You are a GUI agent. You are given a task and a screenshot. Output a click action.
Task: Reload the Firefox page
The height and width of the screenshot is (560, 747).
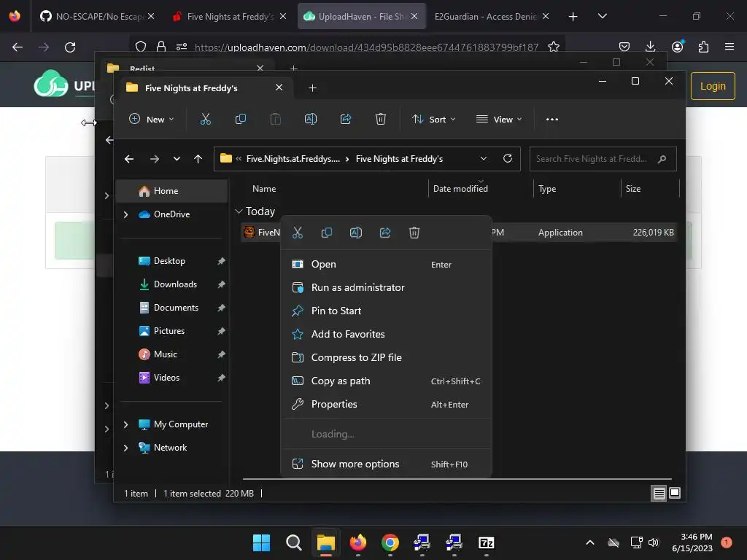coord(70,47)
